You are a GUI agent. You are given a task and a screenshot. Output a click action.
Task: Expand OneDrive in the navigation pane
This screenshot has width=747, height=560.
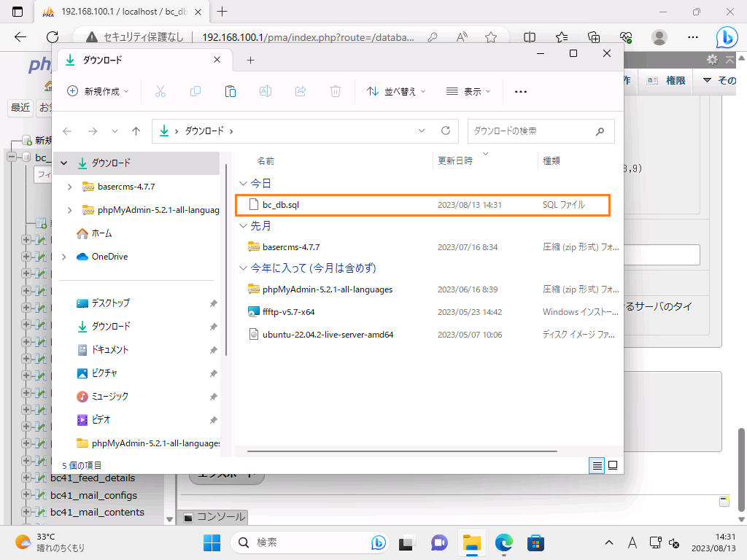point(64,257)
